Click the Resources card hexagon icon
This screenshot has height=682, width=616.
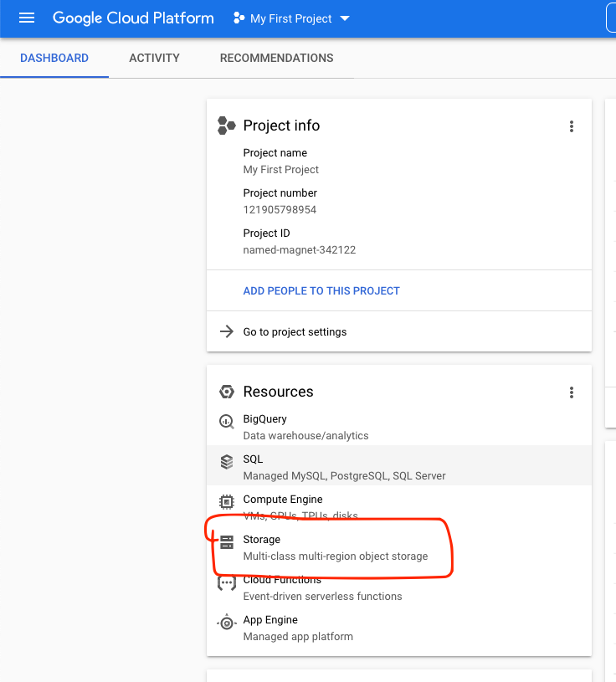pyautogui.click(x=226, y=392)
